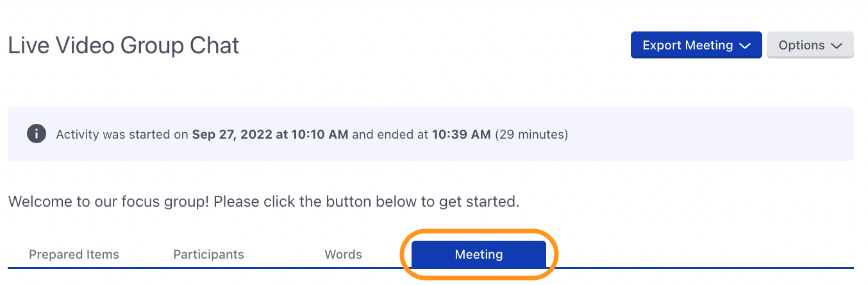
Task: Expand the Options chevron arrow
Action: click(x=836, y=46)
